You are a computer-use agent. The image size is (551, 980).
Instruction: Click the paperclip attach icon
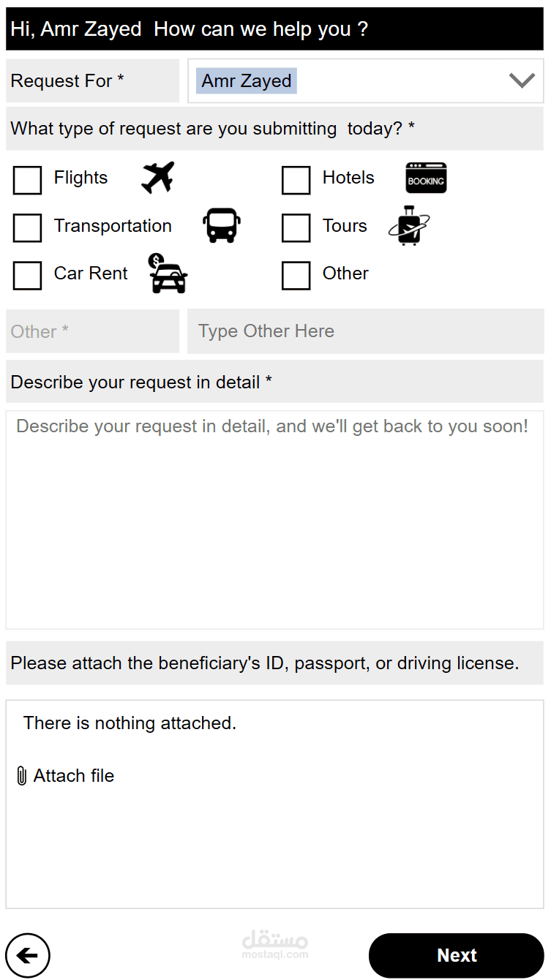[22, 776]
